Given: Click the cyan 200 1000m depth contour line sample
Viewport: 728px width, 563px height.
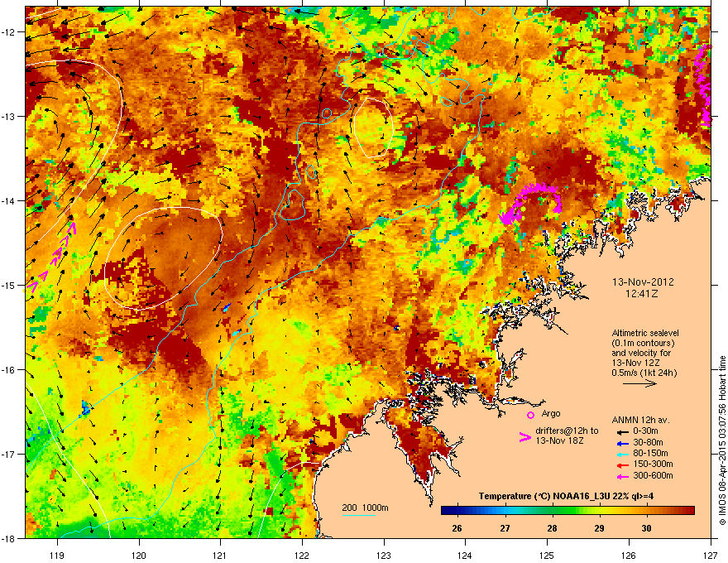Looking at the screenshot, I should point(358,516).
